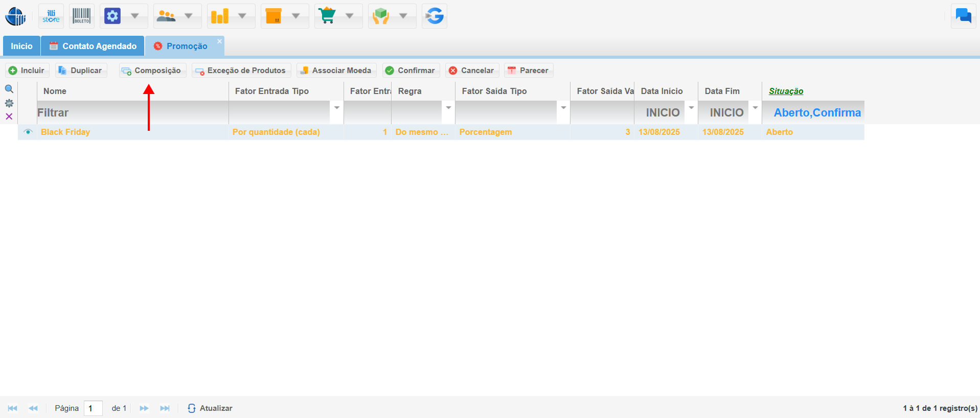Switch to the Contato Agendado tab

click(x=93, y=46)
